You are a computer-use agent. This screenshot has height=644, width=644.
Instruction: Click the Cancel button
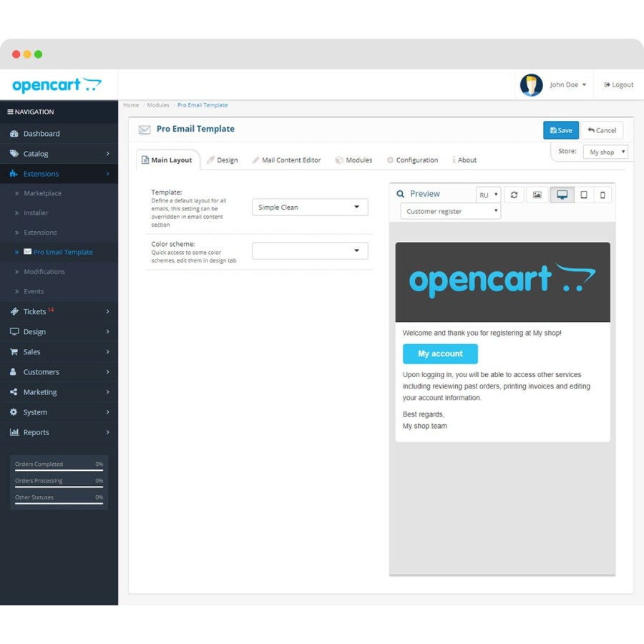click(x=602, y=130)
